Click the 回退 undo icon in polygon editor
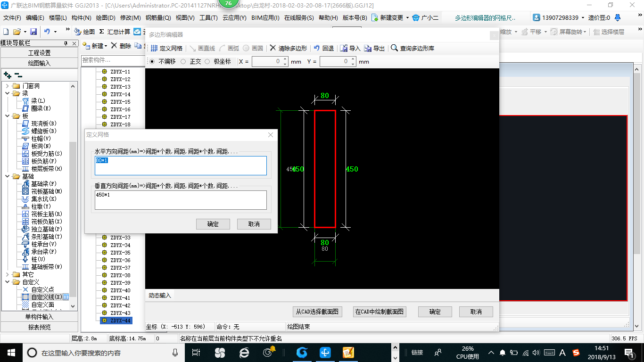 (x=317, y=48)
